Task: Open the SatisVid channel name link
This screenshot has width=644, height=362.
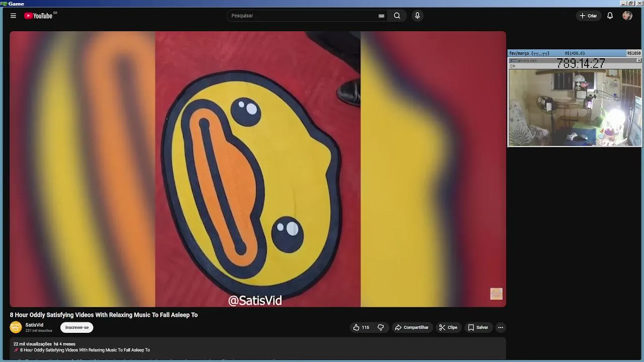Action: (x=34, y=325)
